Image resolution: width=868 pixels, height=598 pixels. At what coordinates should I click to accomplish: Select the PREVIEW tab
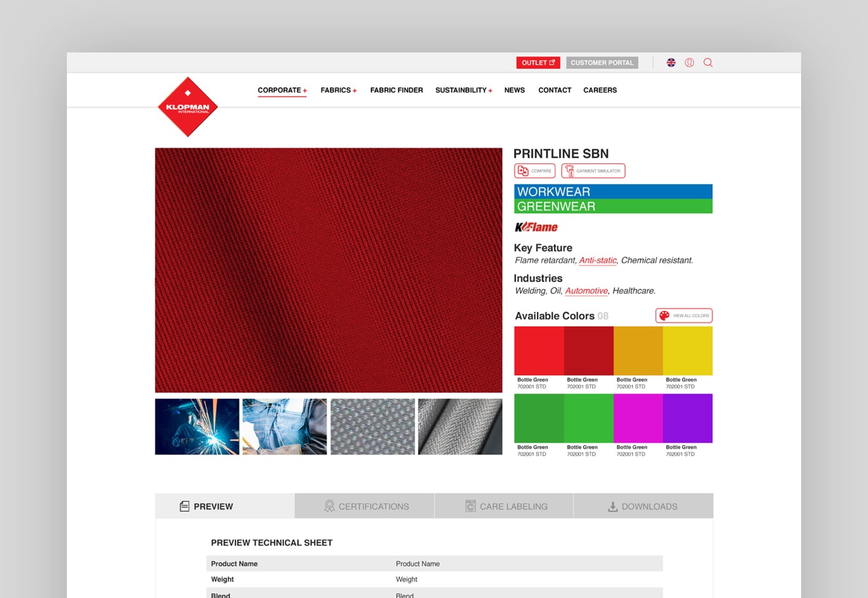(225, 506)
